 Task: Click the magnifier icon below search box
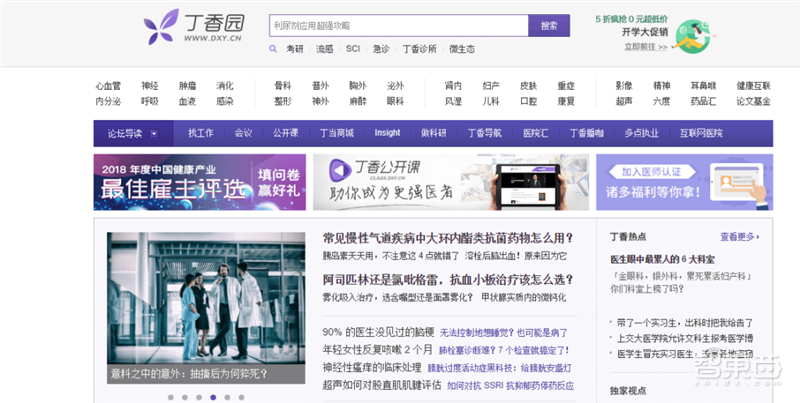pyautogui.click(x=273, y=49)
